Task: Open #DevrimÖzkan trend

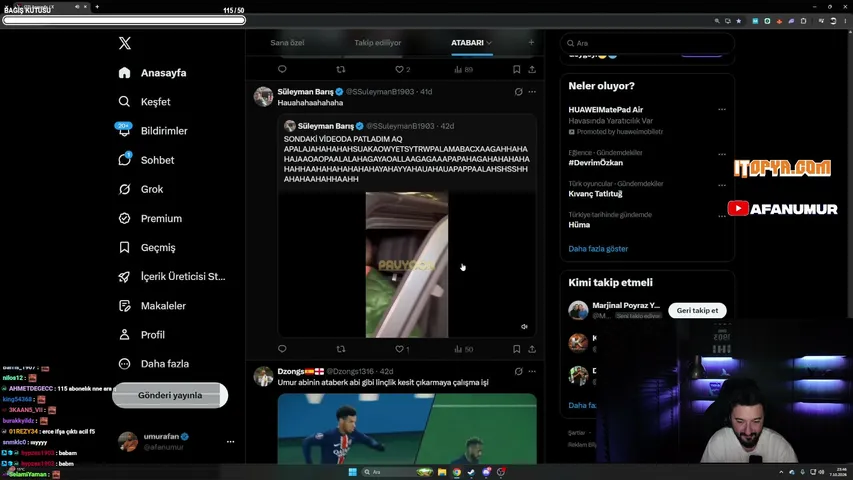Action: 596,163
